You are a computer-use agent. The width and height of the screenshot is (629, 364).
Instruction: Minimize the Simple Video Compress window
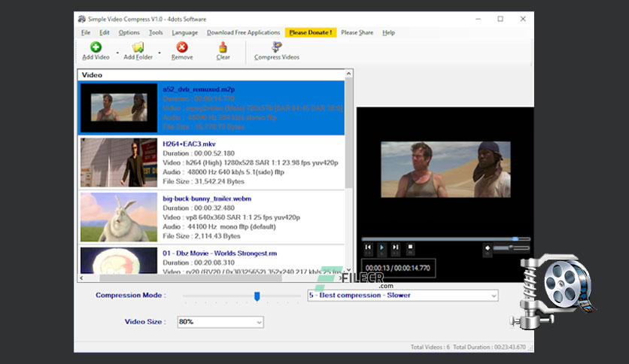tap(479, 19)
